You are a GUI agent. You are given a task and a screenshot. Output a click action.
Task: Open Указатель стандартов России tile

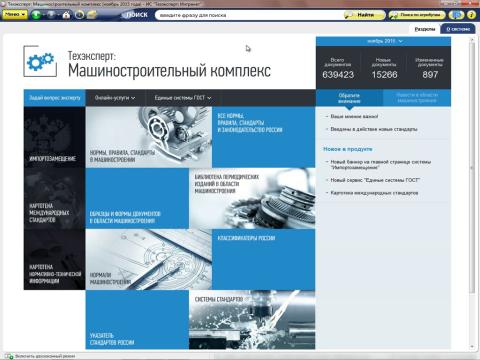point(137,320)
